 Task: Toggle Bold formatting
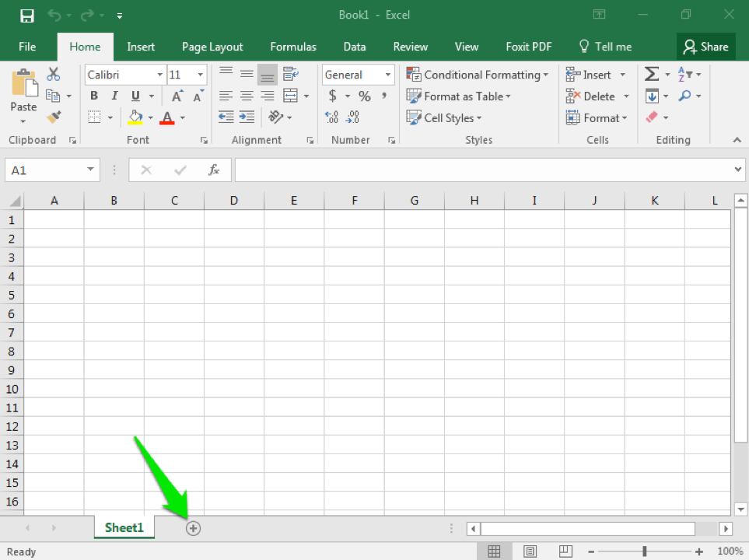coord(94,96)
